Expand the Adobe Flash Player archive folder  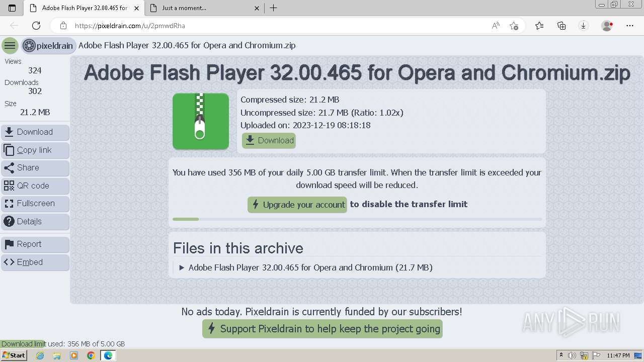(x=305, y=267)
